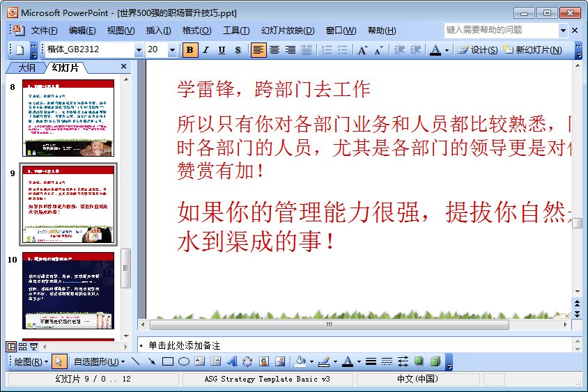Open font name dropdown 楷体_GB2312

[x=139, y=50]
